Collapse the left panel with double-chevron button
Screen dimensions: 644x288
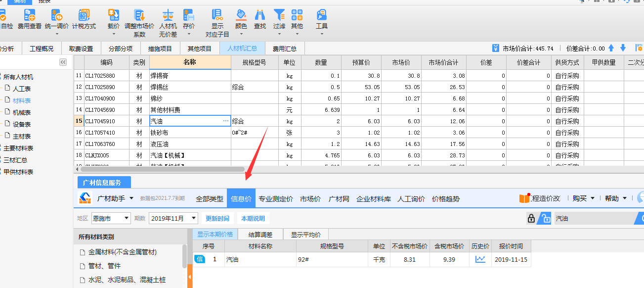[x=63, y=62]
